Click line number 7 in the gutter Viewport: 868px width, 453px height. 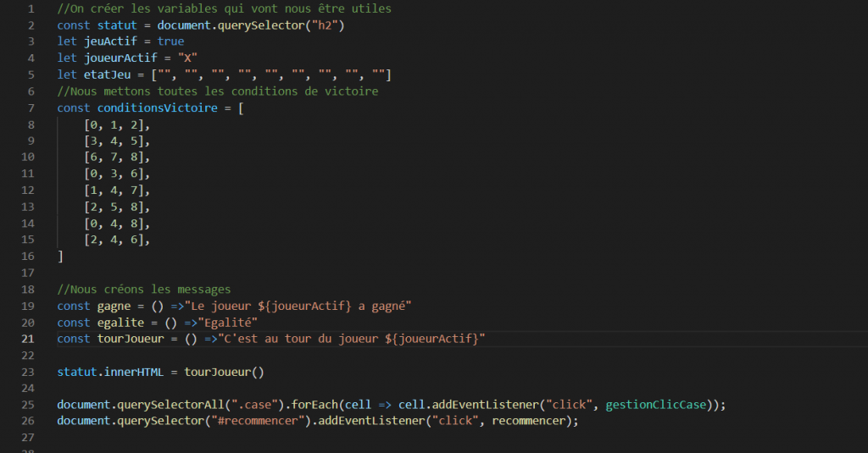pyautogui.click(x=31, y=108)
